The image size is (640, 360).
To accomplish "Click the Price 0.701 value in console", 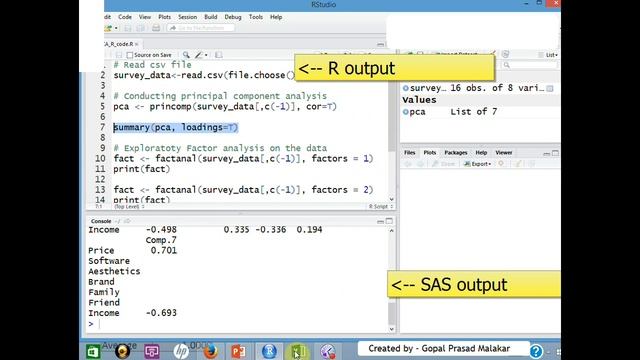I will 164,251.
